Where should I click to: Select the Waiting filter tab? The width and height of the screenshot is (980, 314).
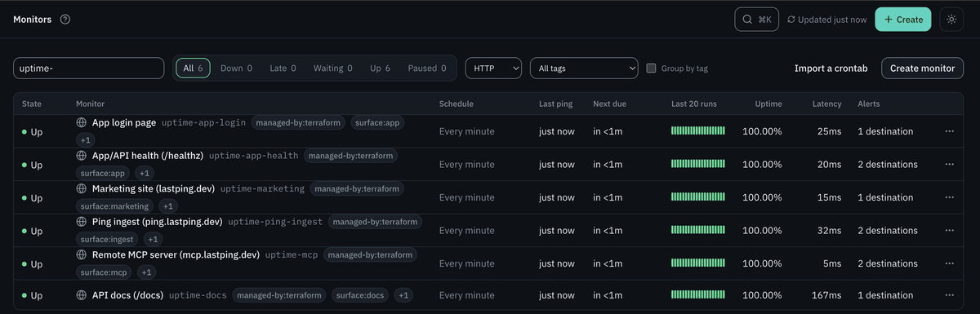pos(332,69)
